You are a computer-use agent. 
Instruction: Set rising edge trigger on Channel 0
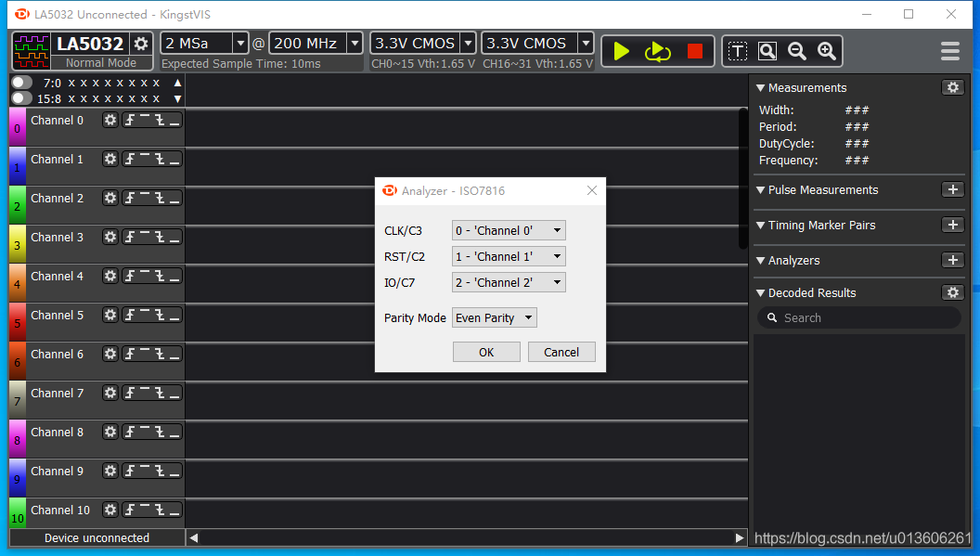click(x=129, y=120)
